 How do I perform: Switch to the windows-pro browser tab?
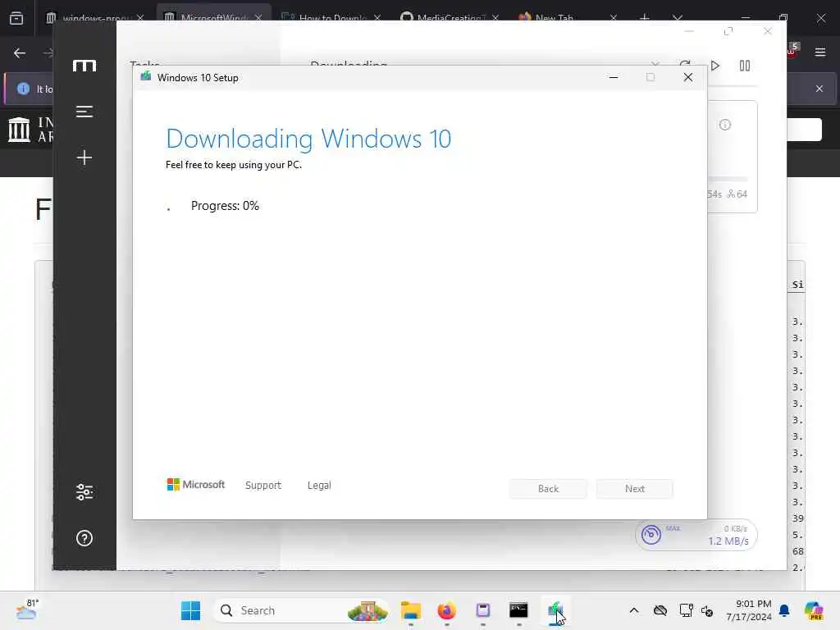(95, 18)
